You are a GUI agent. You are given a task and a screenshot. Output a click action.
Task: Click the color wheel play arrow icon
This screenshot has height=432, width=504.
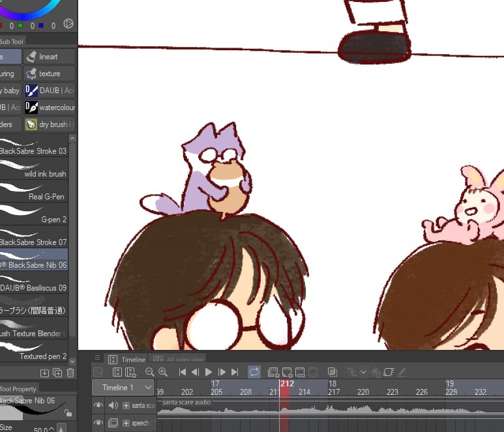pyautogui.click(x=68, y=23)
